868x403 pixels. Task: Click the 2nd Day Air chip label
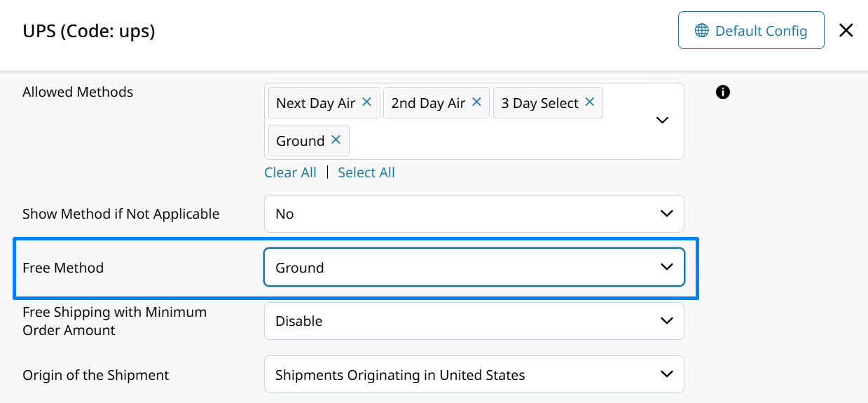pyautogui.click(x=428, y=103)
